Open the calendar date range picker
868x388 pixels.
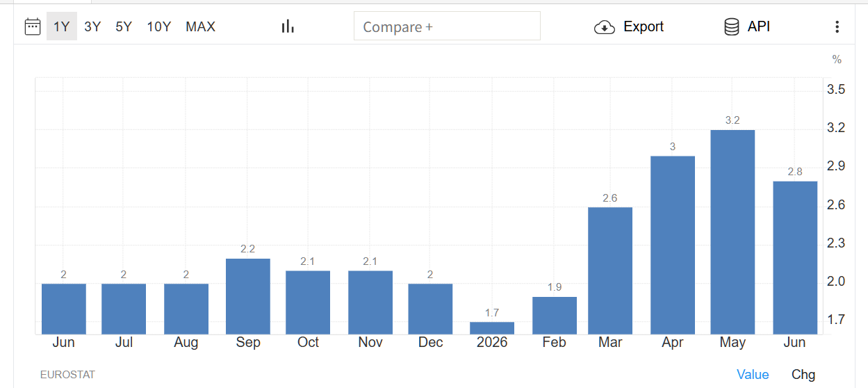pos(33,26)
